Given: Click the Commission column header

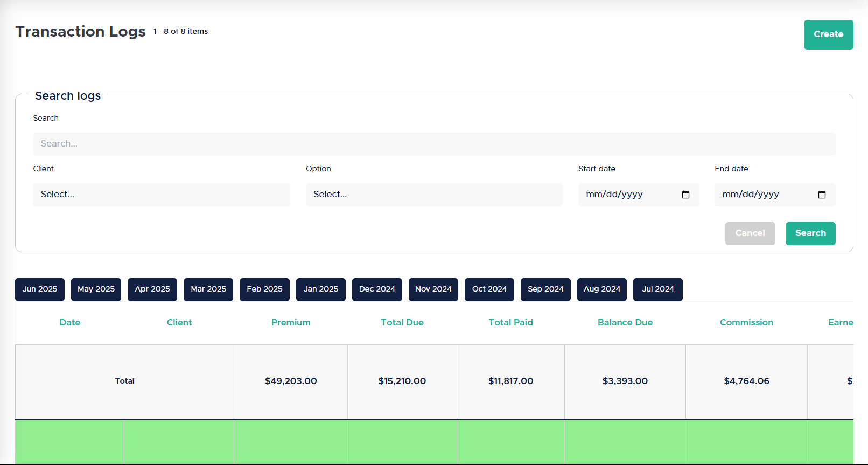Looking at the screenshot, I should tap(746, 322).
